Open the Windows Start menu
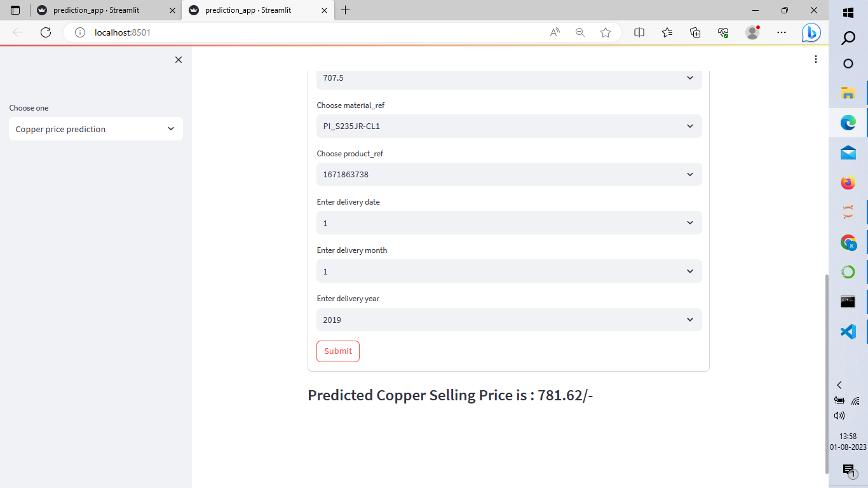 point(848,11)
